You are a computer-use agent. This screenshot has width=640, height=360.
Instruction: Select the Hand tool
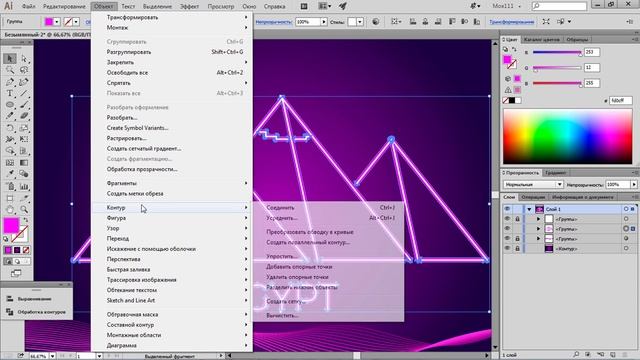tap(10, 209)
